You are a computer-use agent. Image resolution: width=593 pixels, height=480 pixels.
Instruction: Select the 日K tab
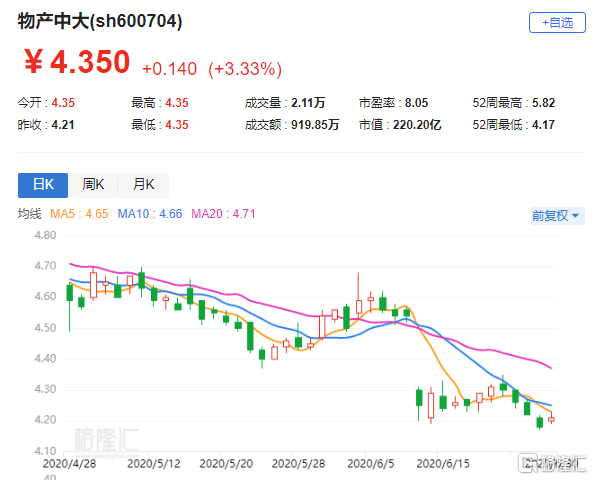[x=43, y=185]
